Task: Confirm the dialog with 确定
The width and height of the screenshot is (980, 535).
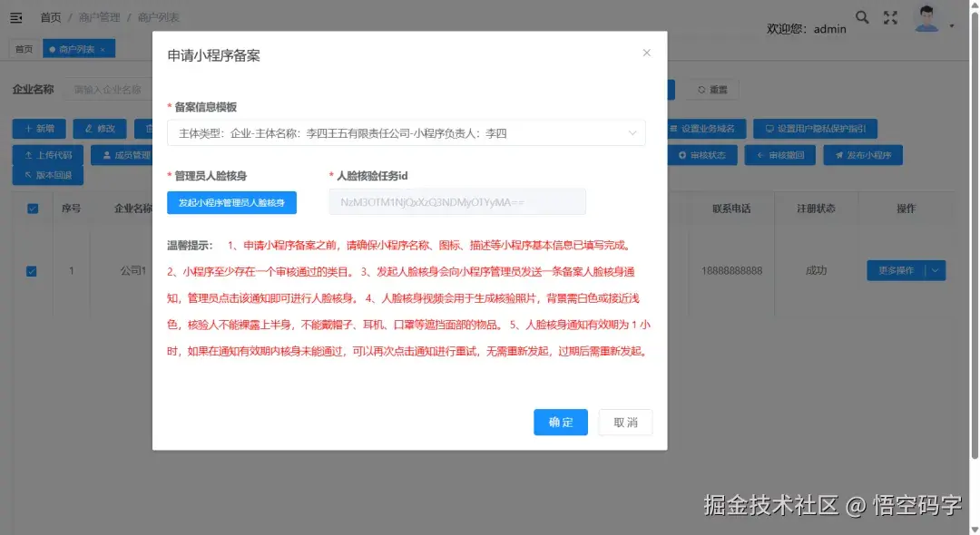Action: [560, 422]
